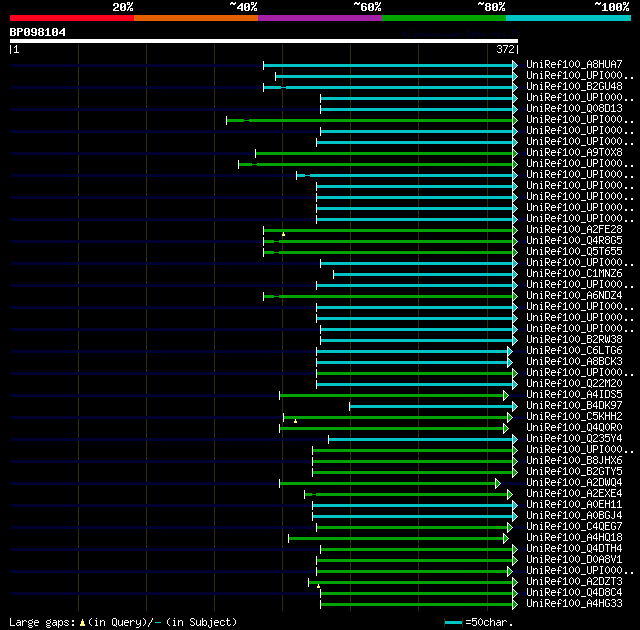The image size is (640, 630).
Task: Select the UniRef100_C6LTG6 hit label
Action: [x=574, y=351]
